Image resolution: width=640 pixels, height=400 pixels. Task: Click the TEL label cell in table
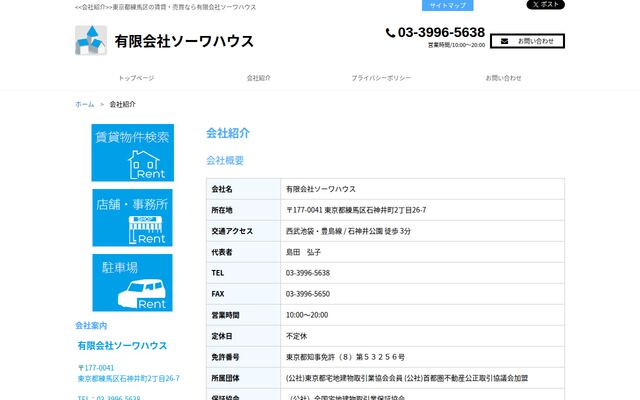click(244, 273)
